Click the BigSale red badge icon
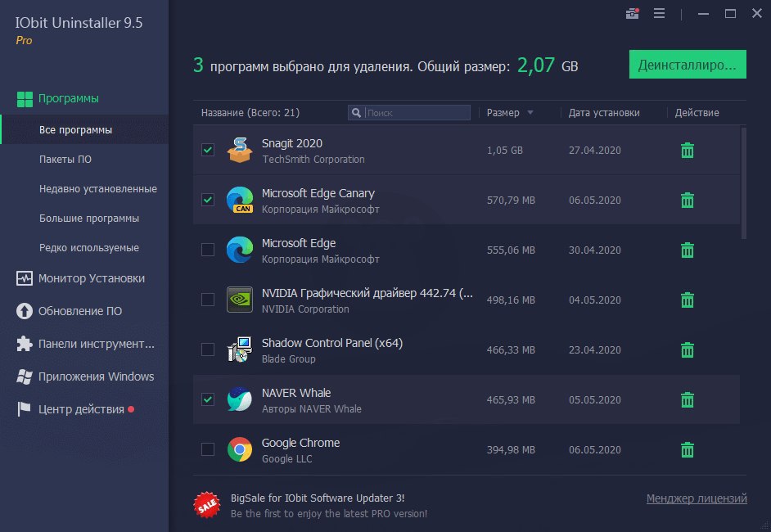Viewport: 771px width, 532px height. click(x=206, y=505)
